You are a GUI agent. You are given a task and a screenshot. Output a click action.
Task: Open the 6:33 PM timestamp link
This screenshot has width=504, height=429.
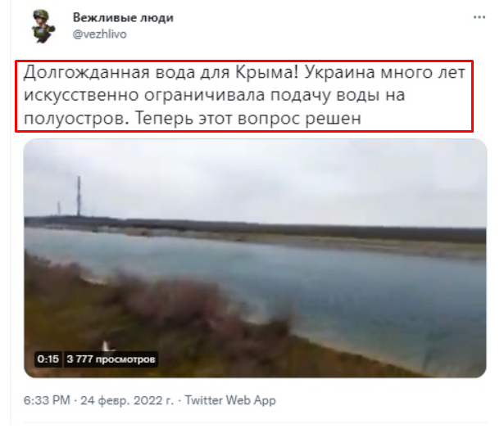(47, 400)
